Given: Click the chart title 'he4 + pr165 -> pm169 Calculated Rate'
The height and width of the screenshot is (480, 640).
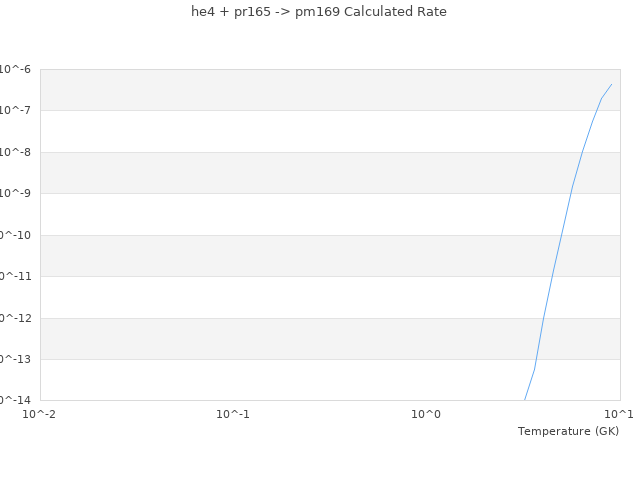Looking at the screenshot, I should coord(319,12).
